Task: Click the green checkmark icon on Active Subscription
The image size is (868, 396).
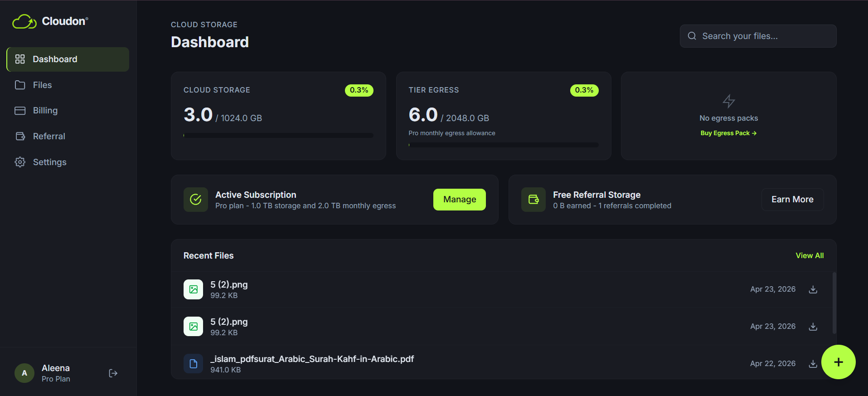Action: 195,199
